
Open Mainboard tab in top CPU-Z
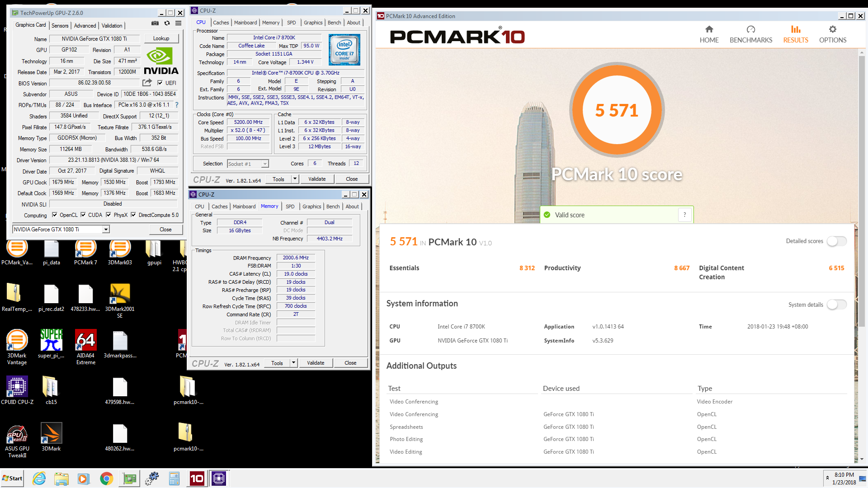[x=245, y=23]
